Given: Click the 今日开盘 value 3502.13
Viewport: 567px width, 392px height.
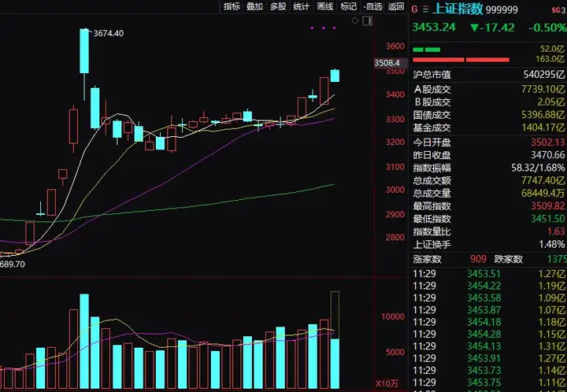Looking at the screenshot, I should click(548, 142).
